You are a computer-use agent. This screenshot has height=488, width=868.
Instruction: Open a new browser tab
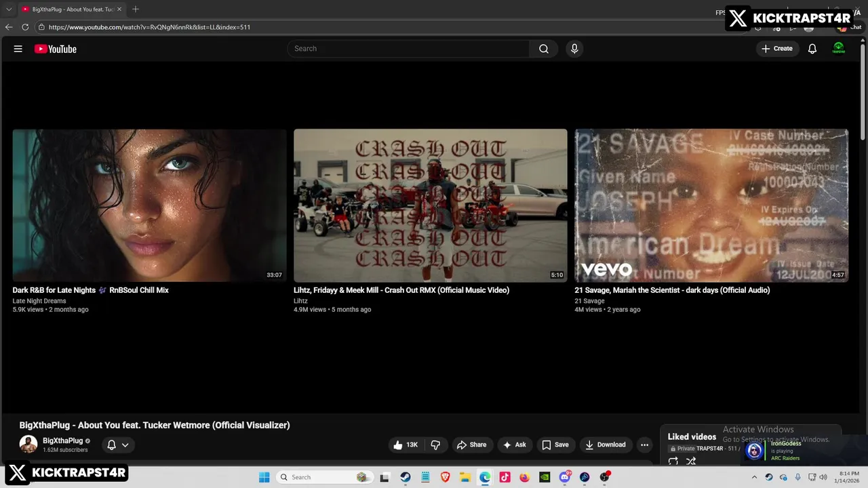[136, 9]
